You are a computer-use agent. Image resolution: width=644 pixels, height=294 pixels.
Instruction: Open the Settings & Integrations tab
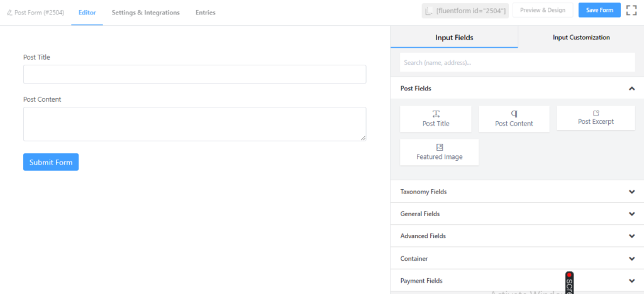[x=146, y=13]
